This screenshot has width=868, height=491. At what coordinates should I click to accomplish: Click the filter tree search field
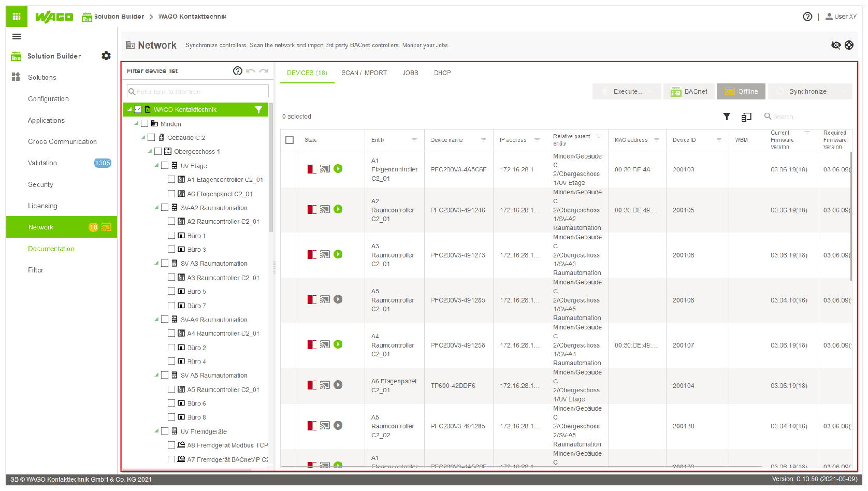point(198,92)
